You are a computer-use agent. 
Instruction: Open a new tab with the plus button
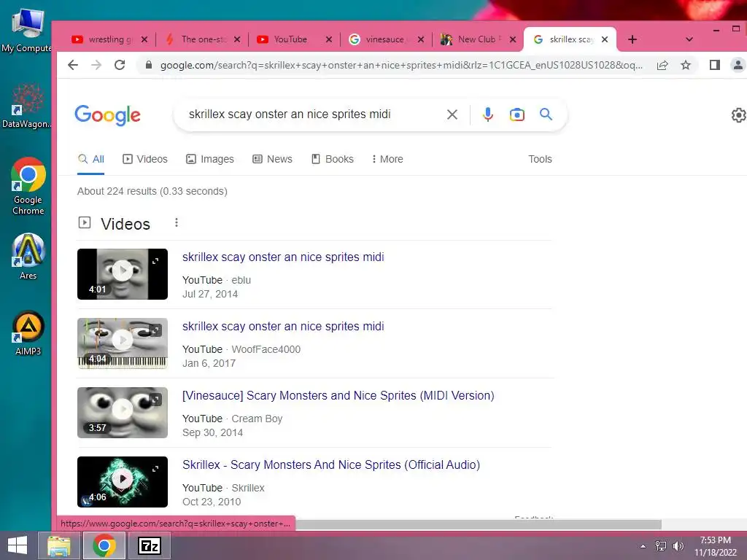point(632,39)
